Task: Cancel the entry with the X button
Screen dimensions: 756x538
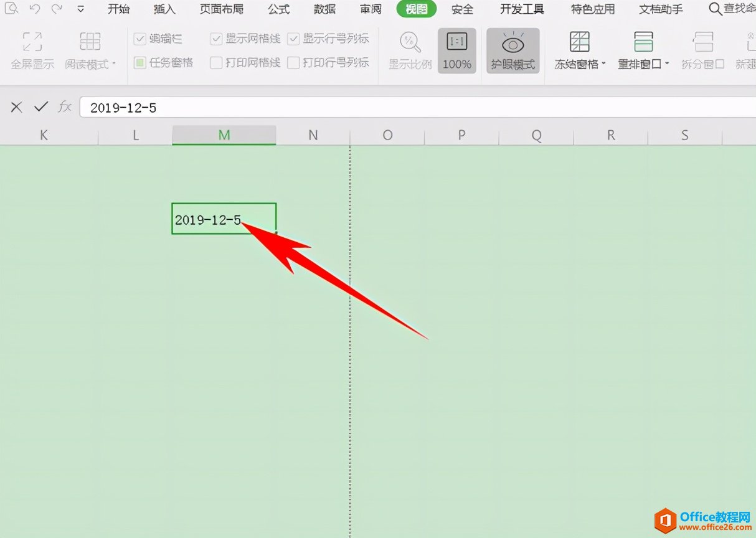Action: tap(17, 107)
